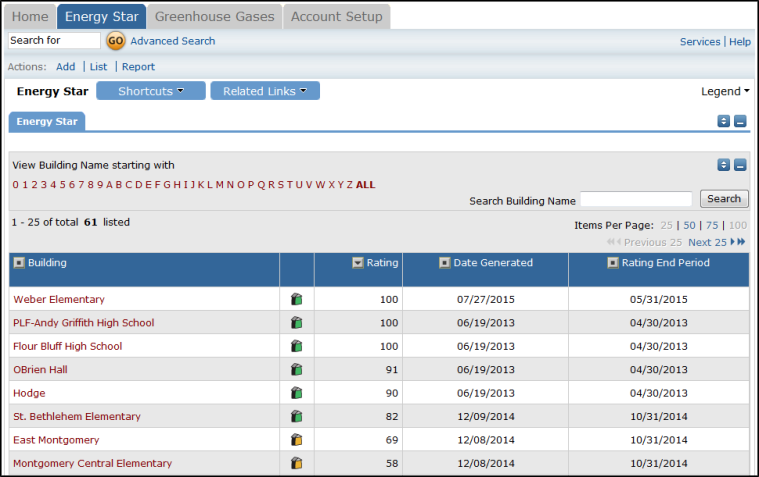
Task: Click the building icon for Weber Elementary
Action: pyautogui.click(x=296, y=299)
